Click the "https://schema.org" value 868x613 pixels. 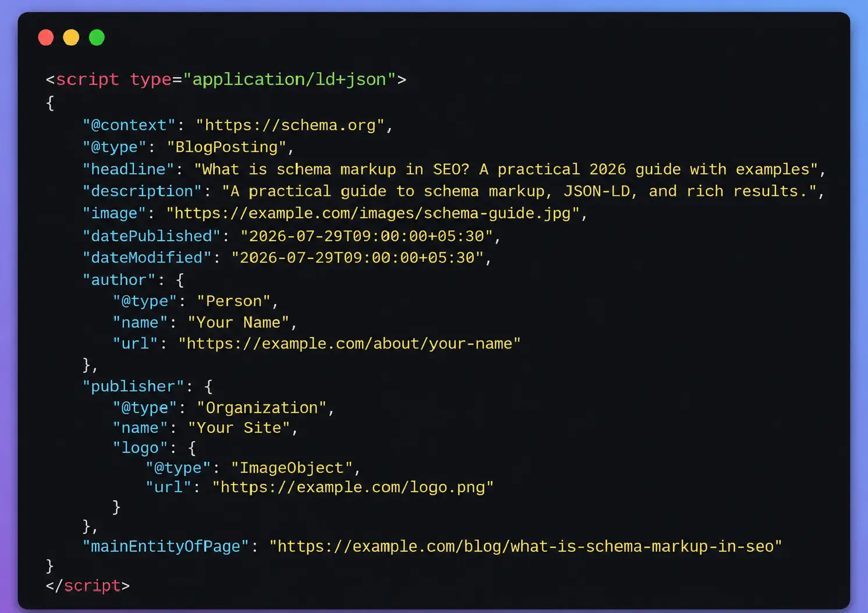click(x=290, y=125)
